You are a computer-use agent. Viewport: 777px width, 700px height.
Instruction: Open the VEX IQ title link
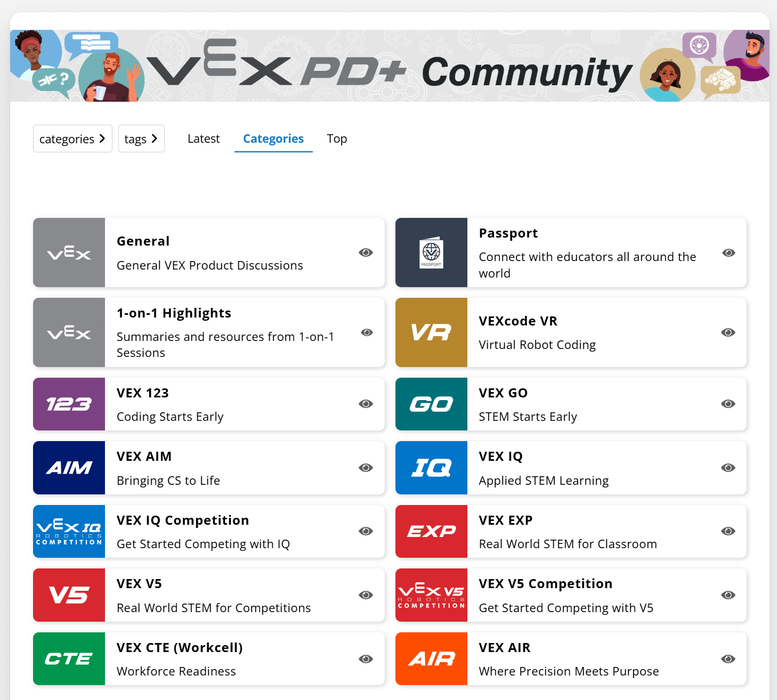pyautogui.click(x=501, y=457)
